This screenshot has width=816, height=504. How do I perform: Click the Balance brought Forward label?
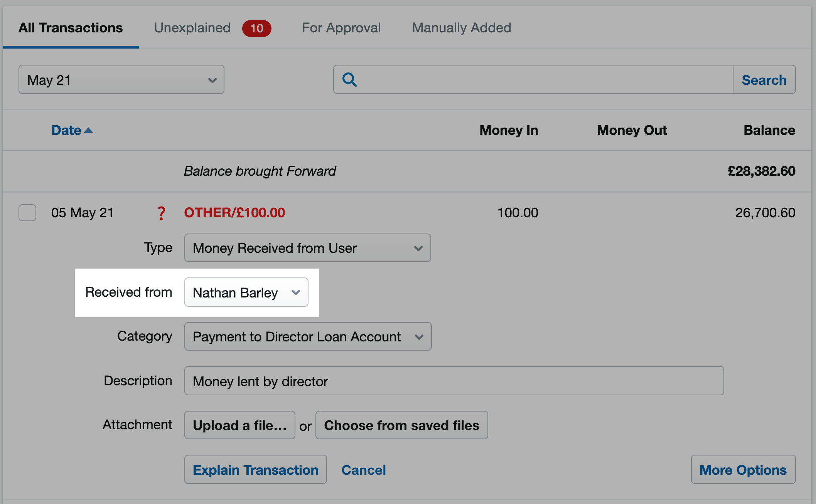(260, 171)
